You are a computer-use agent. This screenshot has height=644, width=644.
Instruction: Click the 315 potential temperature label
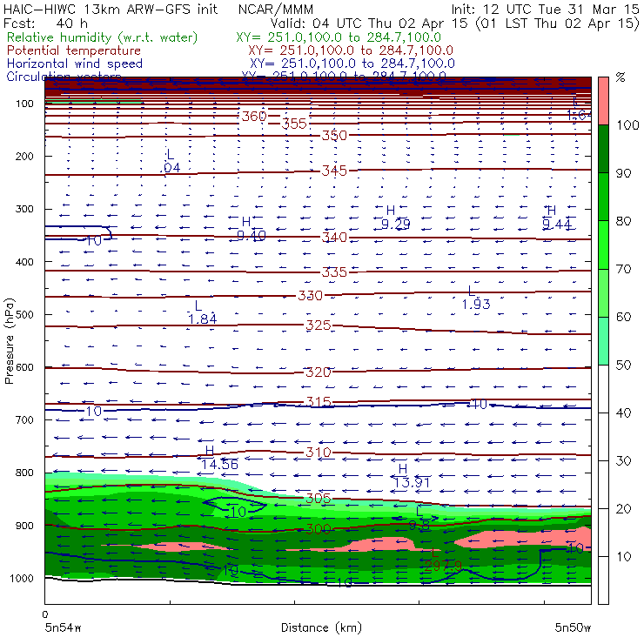[x=319, y=402]
